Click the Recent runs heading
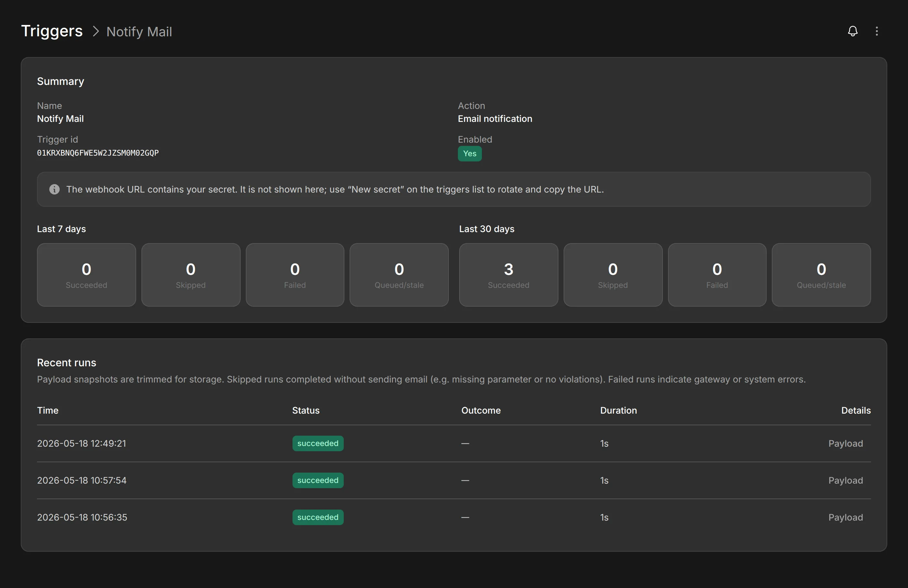 click(67, 363)
